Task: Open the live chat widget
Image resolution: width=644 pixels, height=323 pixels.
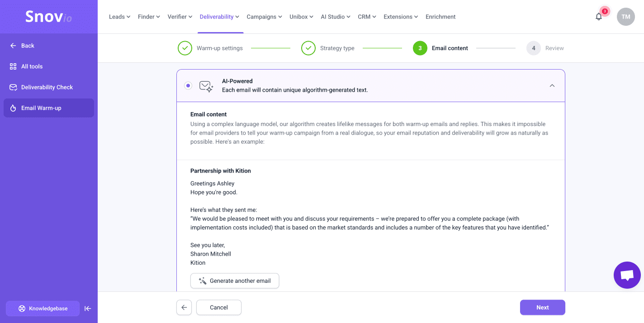Action: pos(627,275)
